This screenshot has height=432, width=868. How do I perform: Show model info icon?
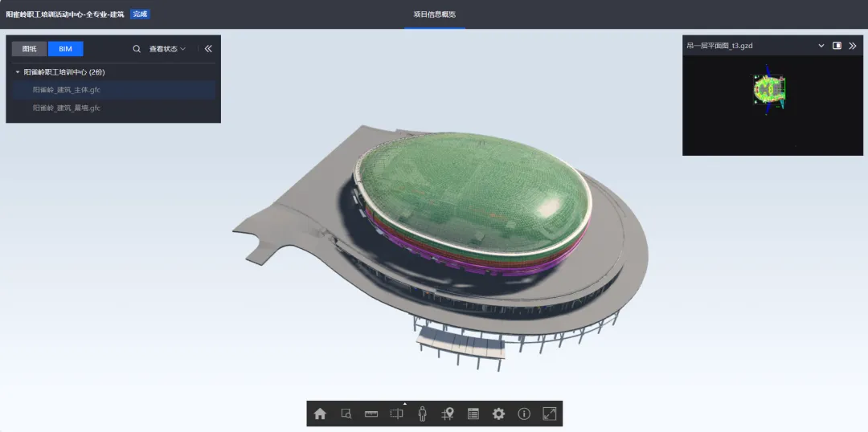click(524, 414)
